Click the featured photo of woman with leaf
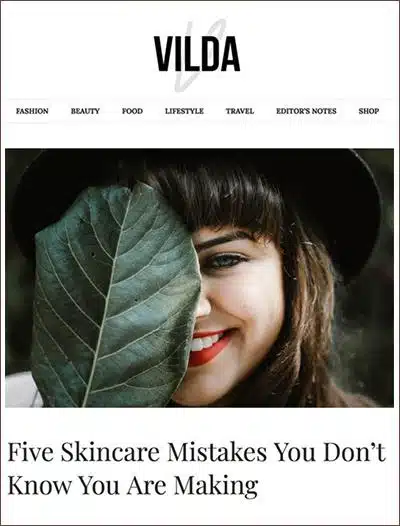The image size is (400, 526). click(199, 278)
